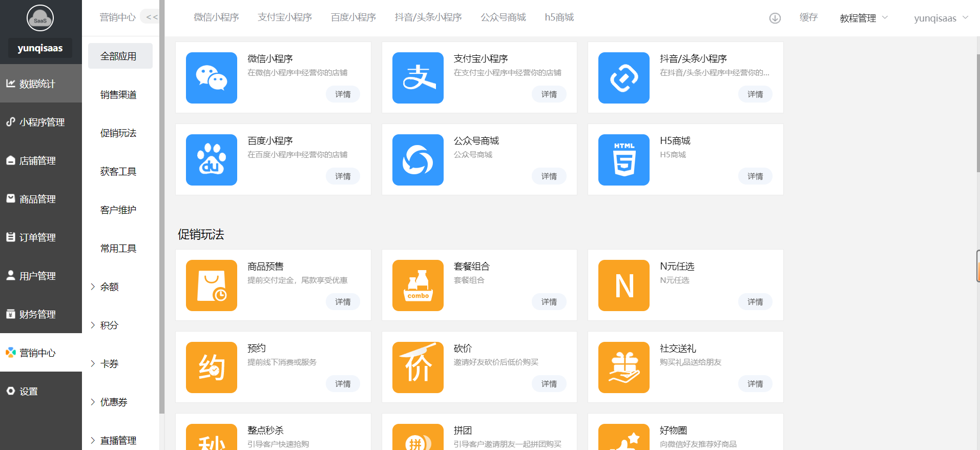Select 促销玩法 in the submenu
The image size is (980, 450).
point(118,133)
